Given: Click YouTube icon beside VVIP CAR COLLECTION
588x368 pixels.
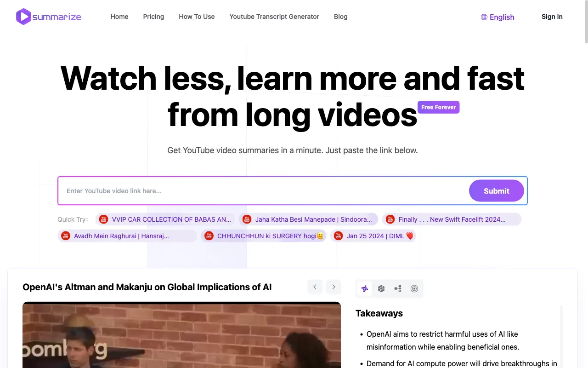Looking at the screenshot, I should tap(104, 219).
